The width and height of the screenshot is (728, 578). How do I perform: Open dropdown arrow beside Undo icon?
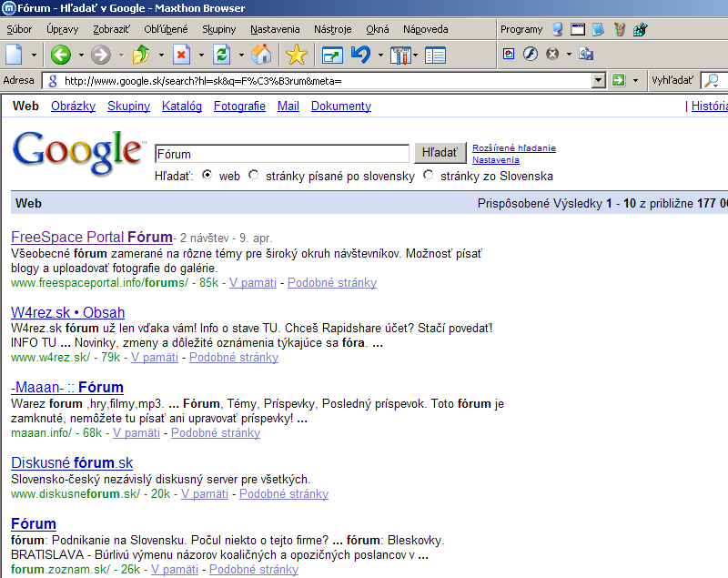point(380,56)
